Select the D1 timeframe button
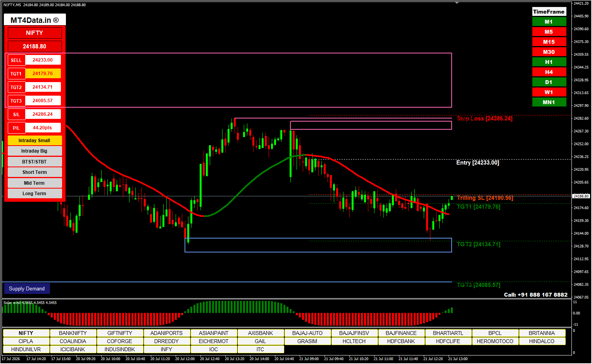The width and height of the screenshot is (592, 364). (549, 82)
